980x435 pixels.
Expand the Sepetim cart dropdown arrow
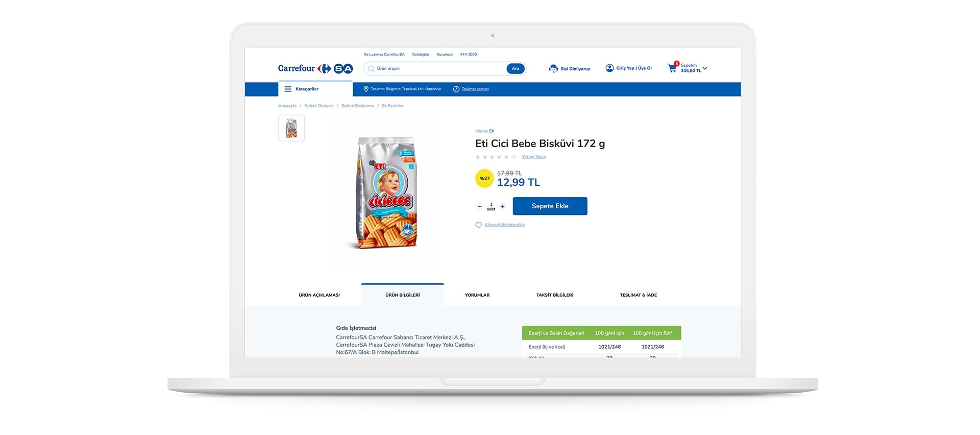(705, 68)
